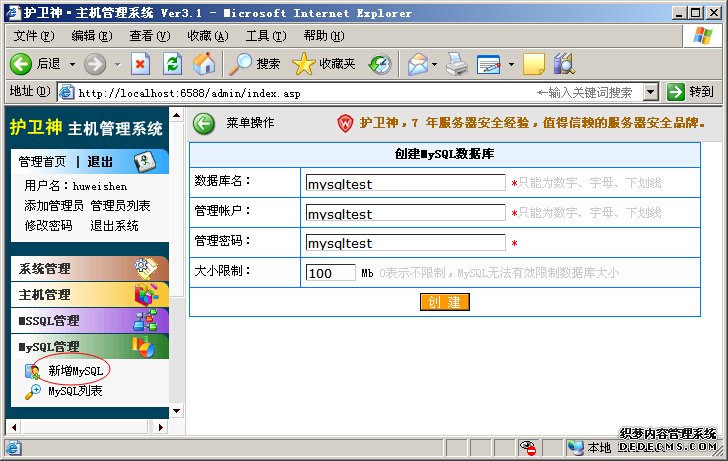Click the 转到 go button label

click(x=701, y=91)
